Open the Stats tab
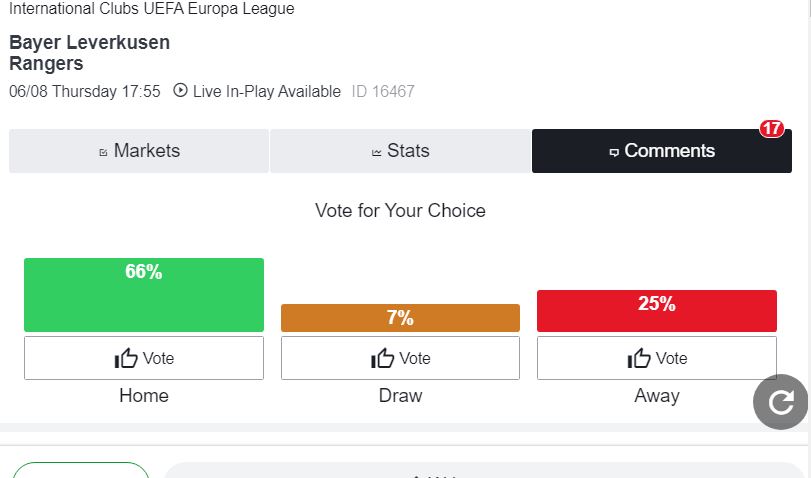Viewport: 811px width, 478px height. [x=400, y=151]
